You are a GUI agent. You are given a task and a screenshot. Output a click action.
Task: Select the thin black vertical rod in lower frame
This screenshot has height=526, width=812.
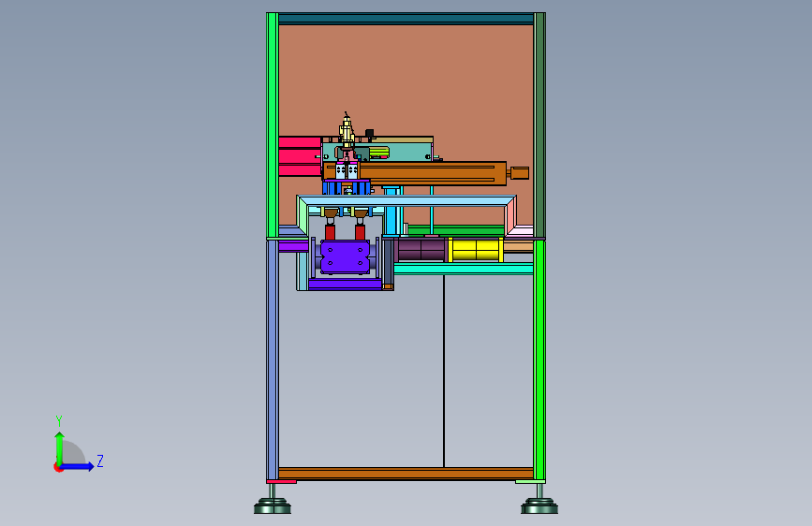tap(444, 371)
